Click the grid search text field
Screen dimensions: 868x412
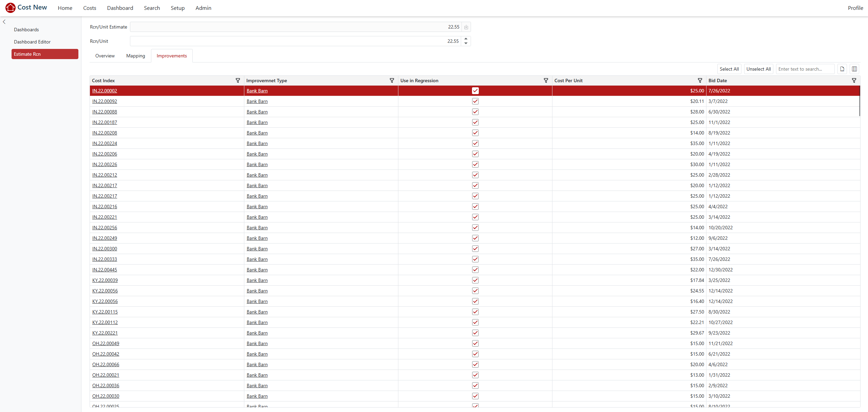tap(805, 69)
